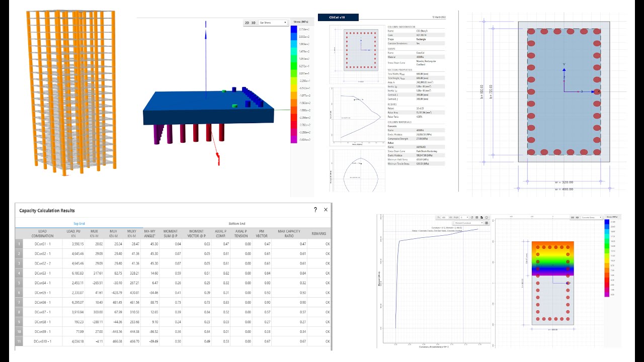Select the DConS10 - 1 load combination cell
The width and height of the screenshot is (644, 362).
point(42,341)
